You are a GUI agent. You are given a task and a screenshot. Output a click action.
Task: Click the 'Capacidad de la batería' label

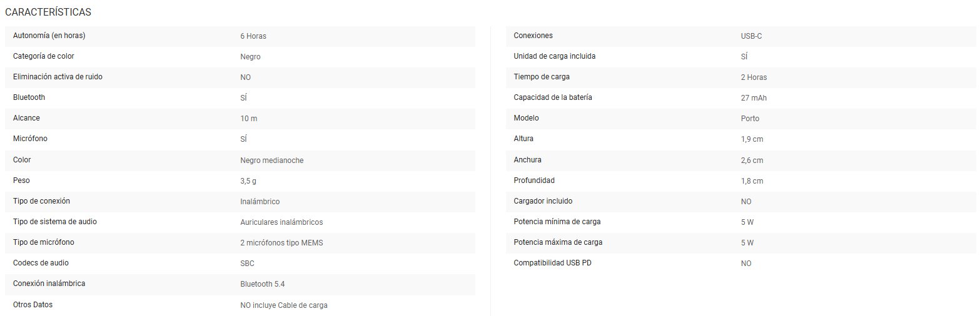click(x=553, y=97)
